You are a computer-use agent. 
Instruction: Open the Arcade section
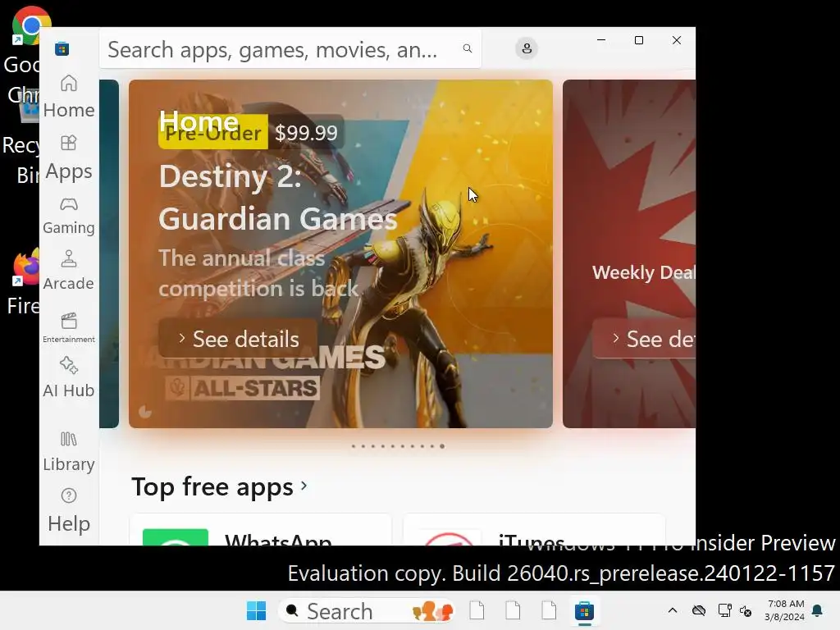(x=69, y=271)
